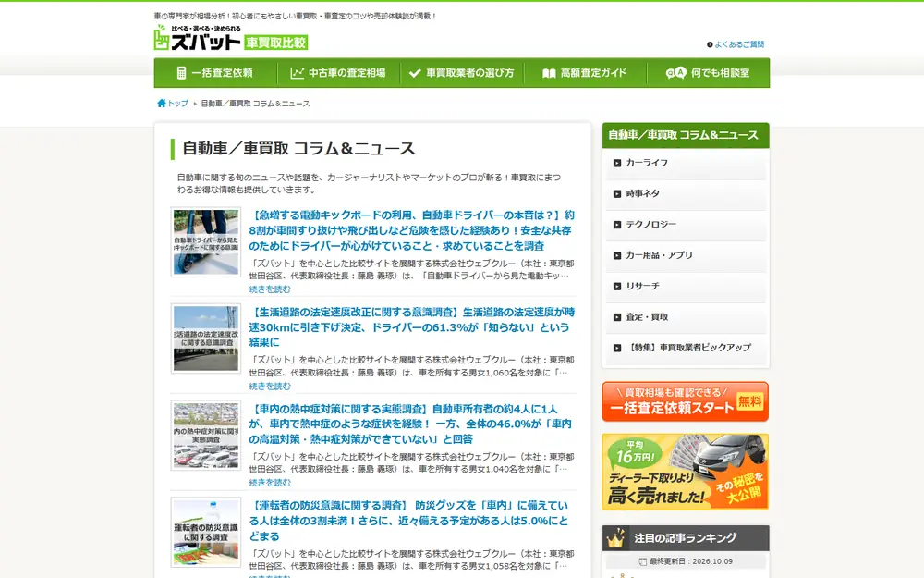Viewport: 924px width, 578px height.
Task: Click the home icon in the breadcrumb
Action: pos(162,104)
